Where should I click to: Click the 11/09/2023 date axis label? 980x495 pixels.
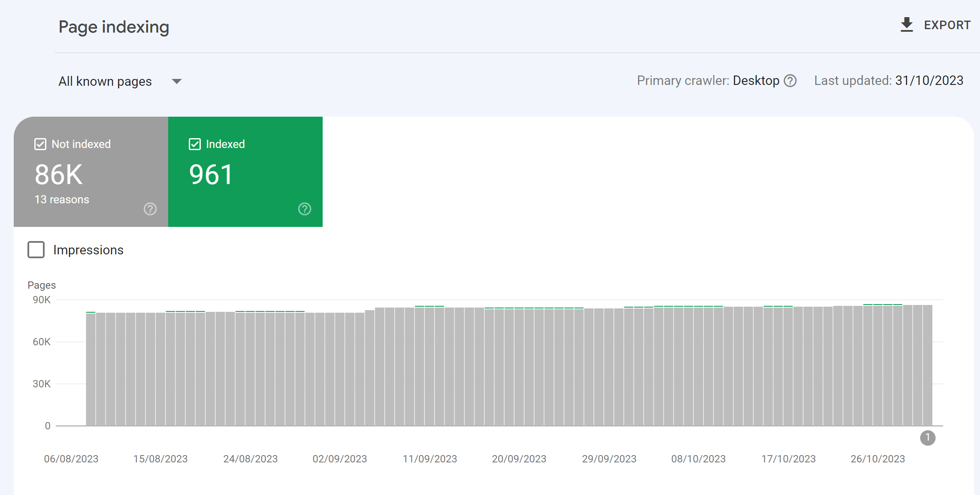(x=430, y=459)
